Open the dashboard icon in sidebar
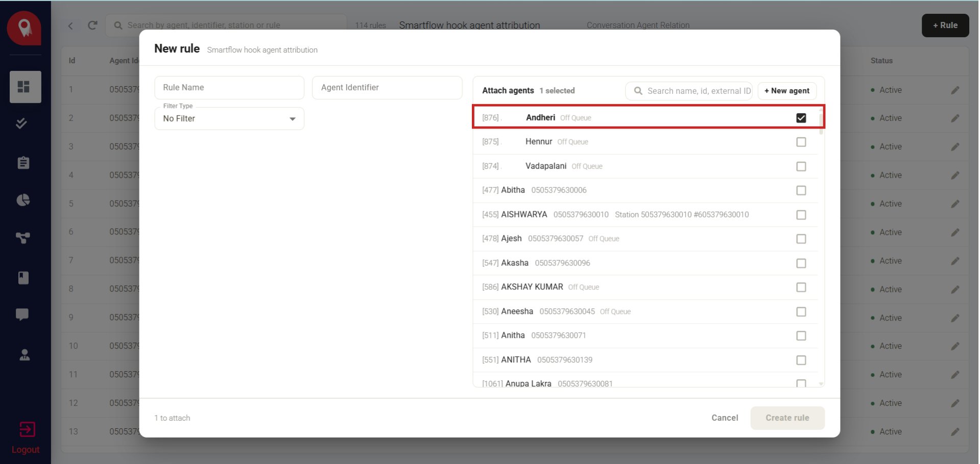Viewport: 980px width, 464px height. click(x=24, y=87)
